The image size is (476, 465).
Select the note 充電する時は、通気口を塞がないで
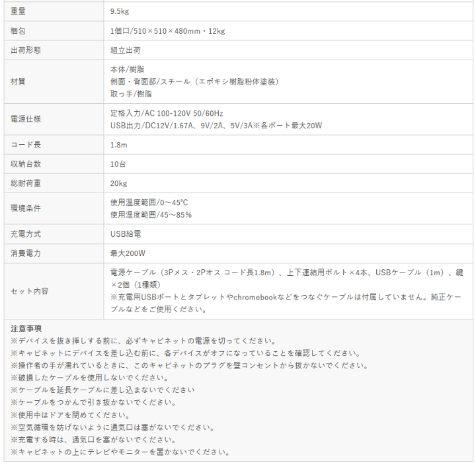93,439
